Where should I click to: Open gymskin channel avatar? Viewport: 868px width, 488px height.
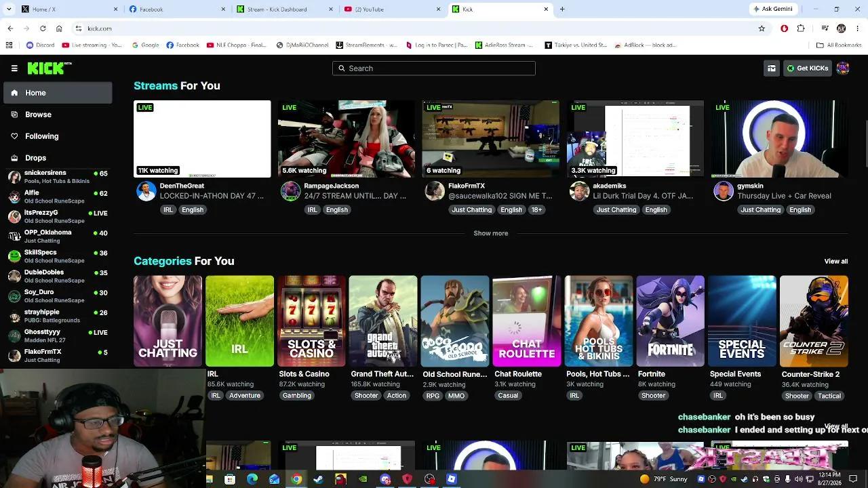(x=724, y=191)
